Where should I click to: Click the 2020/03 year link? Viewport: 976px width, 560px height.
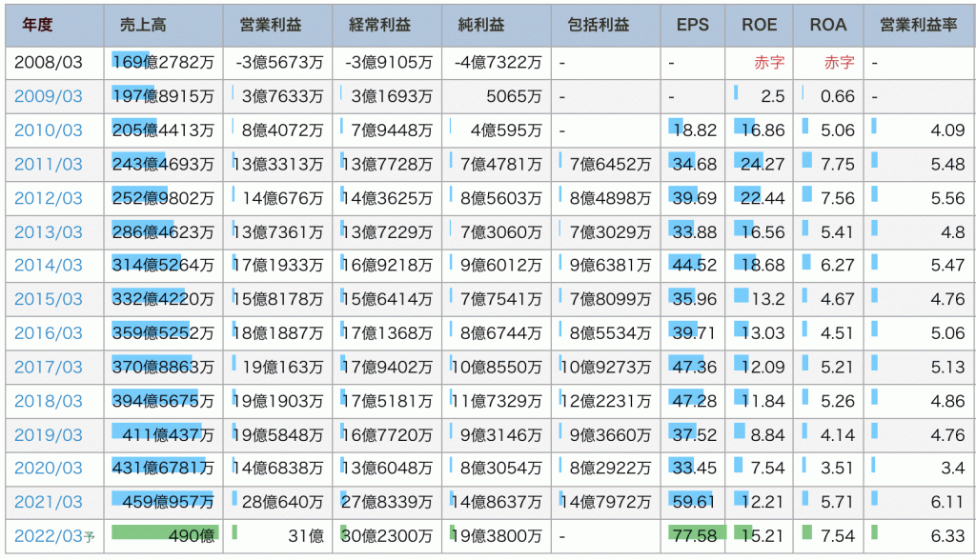49,468
